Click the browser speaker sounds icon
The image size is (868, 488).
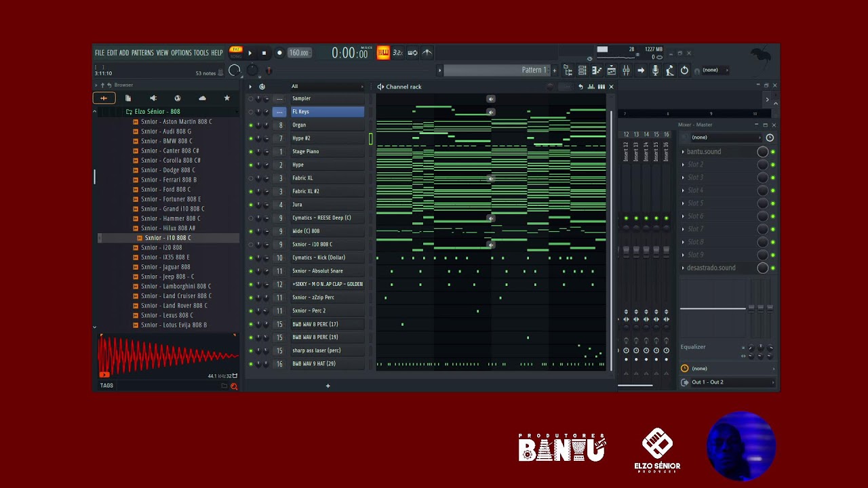coord(153,98)
